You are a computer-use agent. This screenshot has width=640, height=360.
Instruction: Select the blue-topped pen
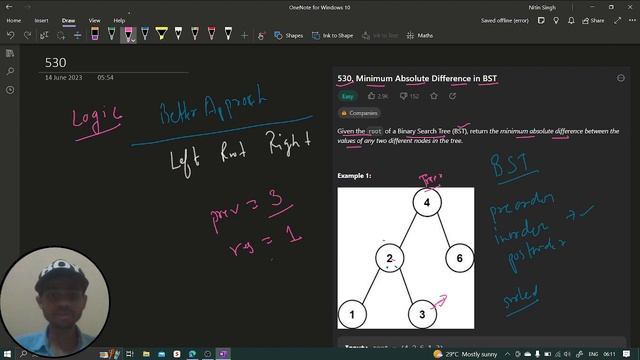click(x=145, y=33)
